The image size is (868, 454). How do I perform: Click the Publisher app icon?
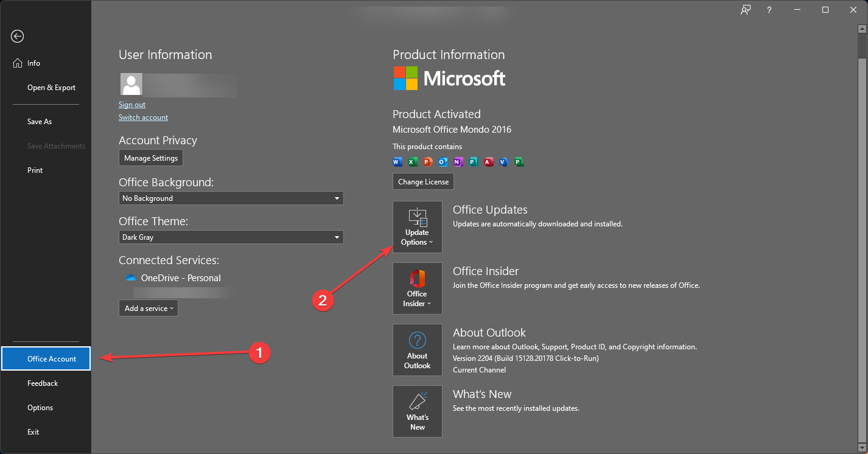(x=474, y=162)
